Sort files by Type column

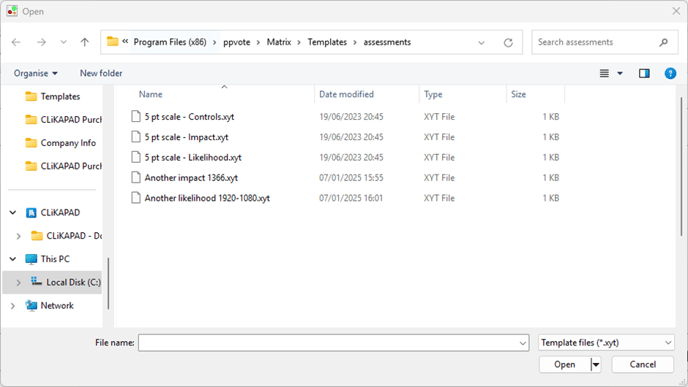pos(433,94)
